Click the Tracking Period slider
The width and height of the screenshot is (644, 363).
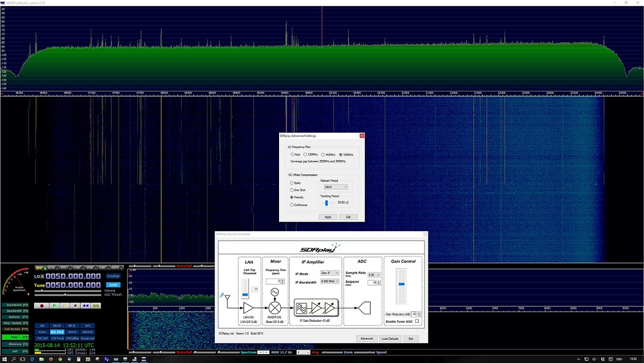[328, 202]
